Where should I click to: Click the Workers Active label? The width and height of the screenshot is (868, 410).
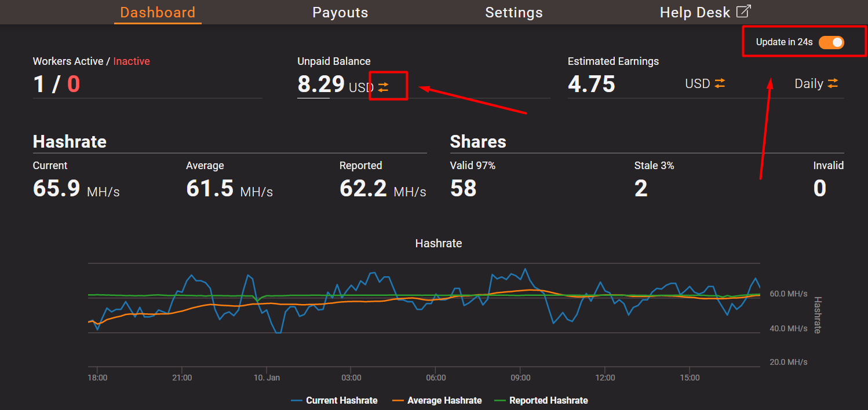[68, 61]
